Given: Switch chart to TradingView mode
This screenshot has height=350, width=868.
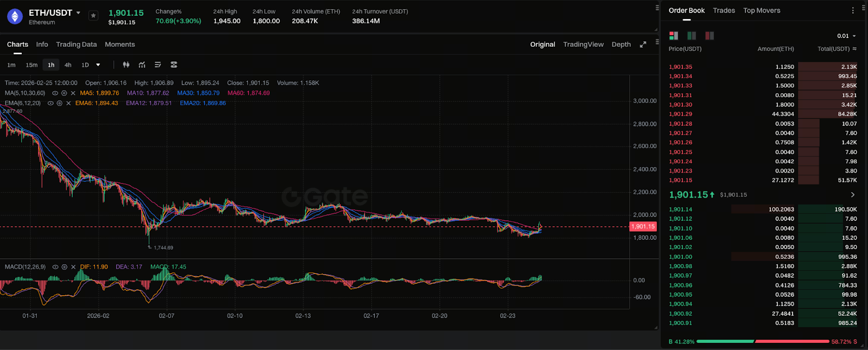Looking at the screenshot, I should pos(583,44).
